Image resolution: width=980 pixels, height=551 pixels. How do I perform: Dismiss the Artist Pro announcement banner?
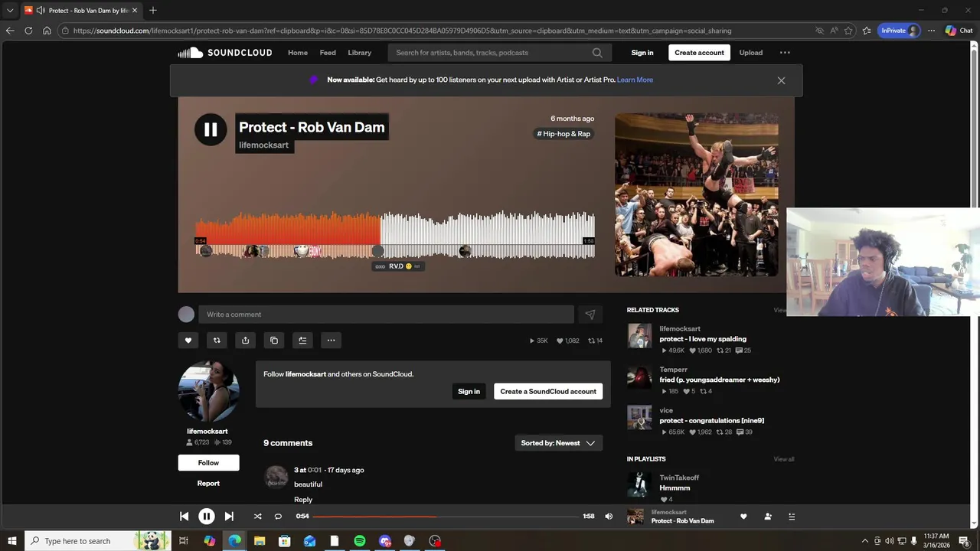(781, 80)
